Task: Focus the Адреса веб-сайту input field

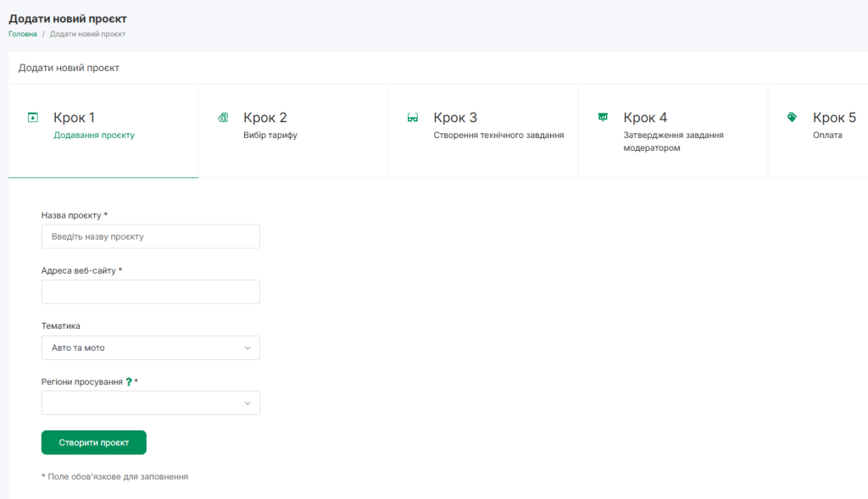Action: 150,292
